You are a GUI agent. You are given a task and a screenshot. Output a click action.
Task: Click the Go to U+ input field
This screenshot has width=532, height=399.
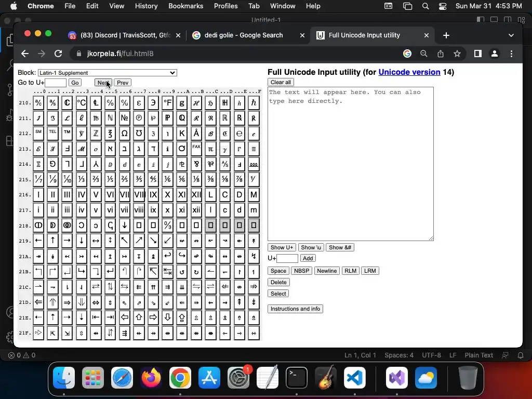56,83
